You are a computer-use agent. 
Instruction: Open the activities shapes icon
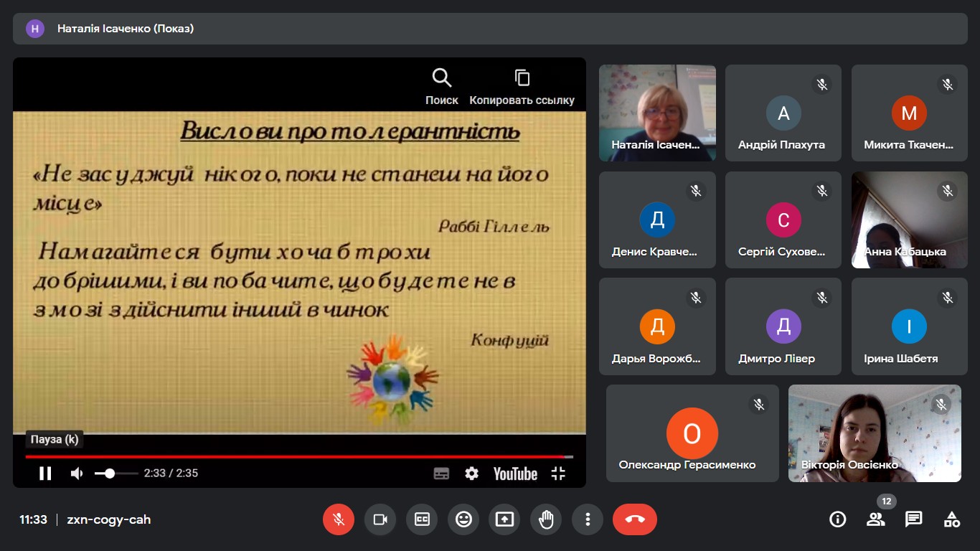tap(951, 519)
